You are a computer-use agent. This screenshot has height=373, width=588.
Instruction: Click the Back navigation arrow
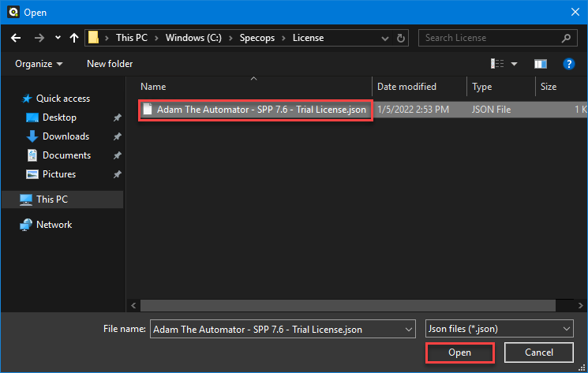point(16,38)
